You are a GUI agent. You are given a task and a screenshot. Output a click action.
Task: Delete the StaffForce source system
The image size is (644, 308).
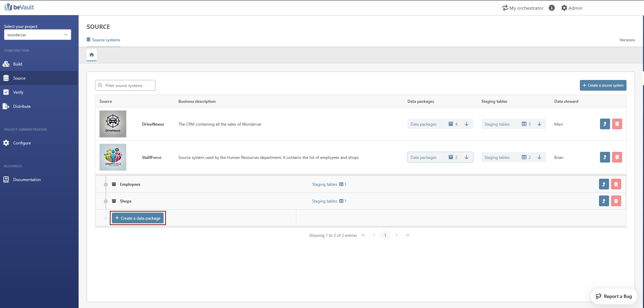(617, 157)
